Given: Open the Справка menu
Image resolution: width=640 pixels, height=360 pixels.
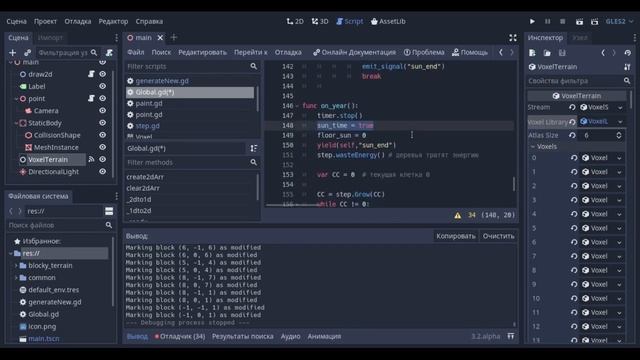Looking at the screenshot, I should click(x=149, y=21).
